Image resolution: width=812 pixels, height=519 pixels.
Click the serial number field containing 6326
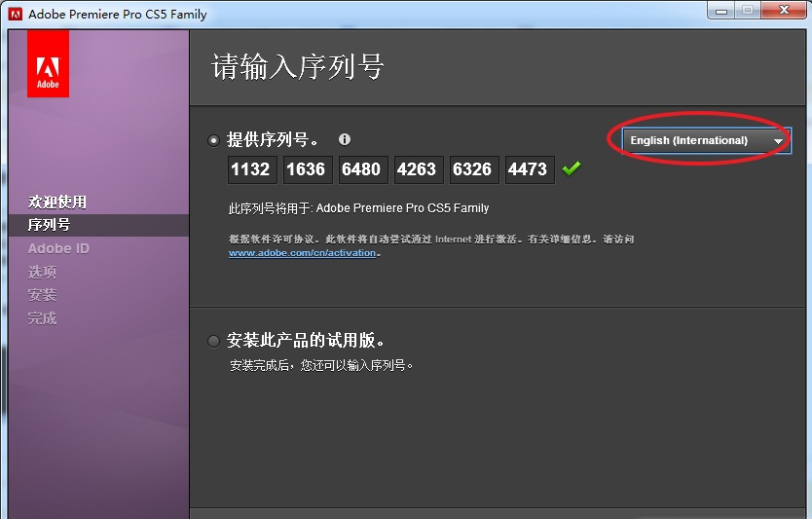474,169
